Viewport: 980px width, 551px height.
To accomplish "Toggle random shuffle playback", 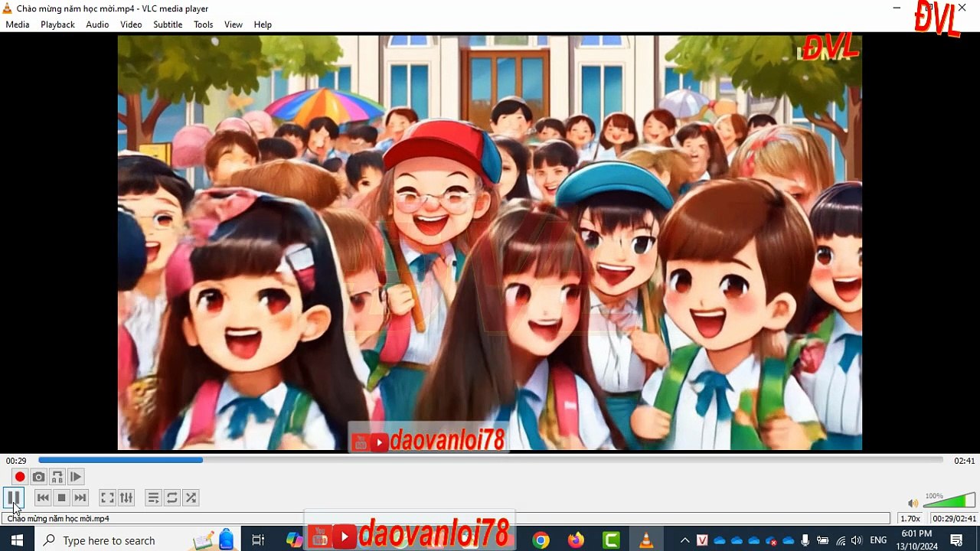I will [191, 497].
